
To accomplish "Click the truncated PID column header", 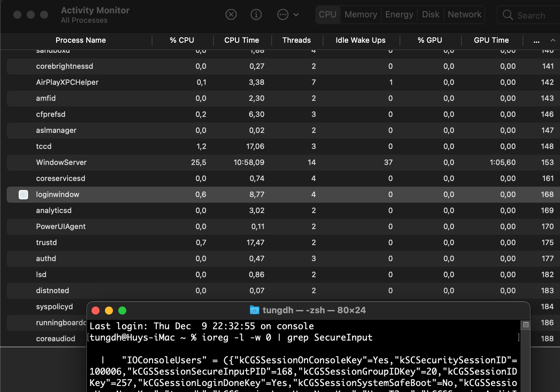I will [536, 41].
